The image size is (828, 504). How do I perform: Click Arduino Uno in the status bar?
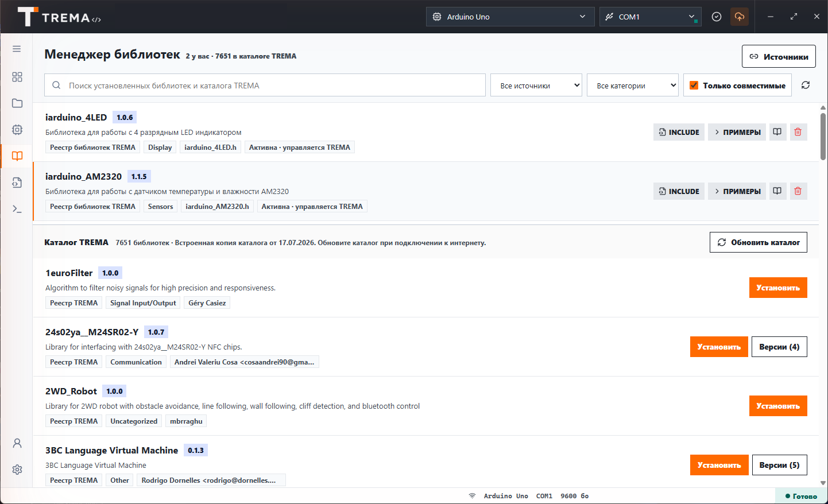point(506,496)
